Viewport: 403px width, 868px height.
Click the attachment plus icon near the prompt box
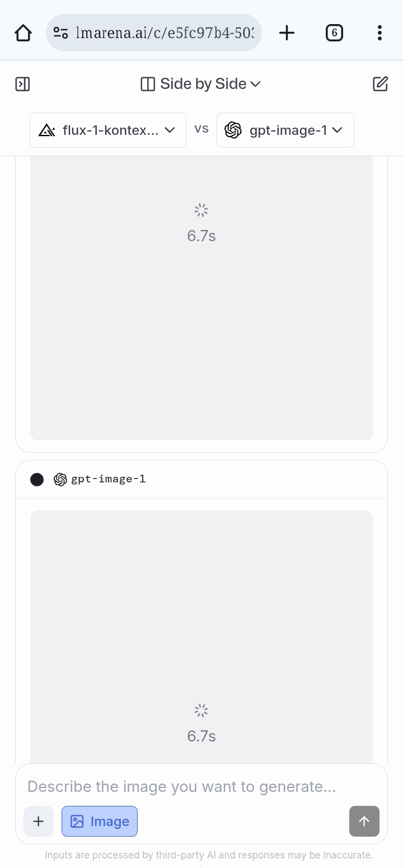[x=38, y=821]
